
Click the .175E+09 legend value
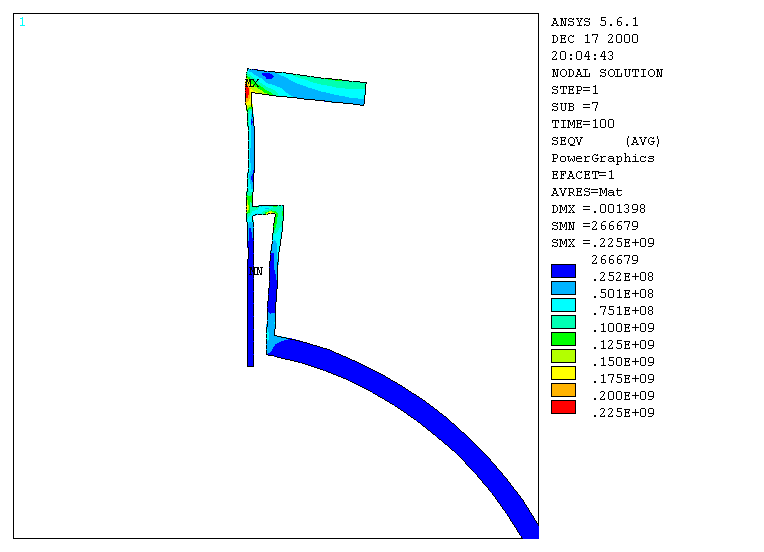coord(623,379)
